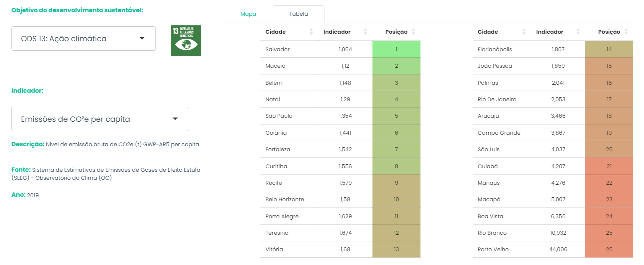Click the Indicador section heading on left
This screenshot has height=265, width=644.
click(27, 91)
